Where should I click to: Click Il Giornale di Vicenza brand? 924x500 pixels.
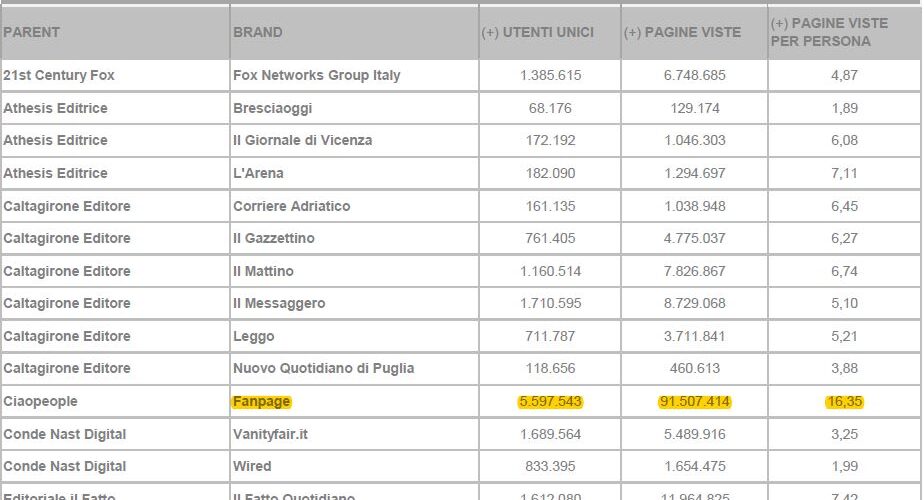point(302,140)
